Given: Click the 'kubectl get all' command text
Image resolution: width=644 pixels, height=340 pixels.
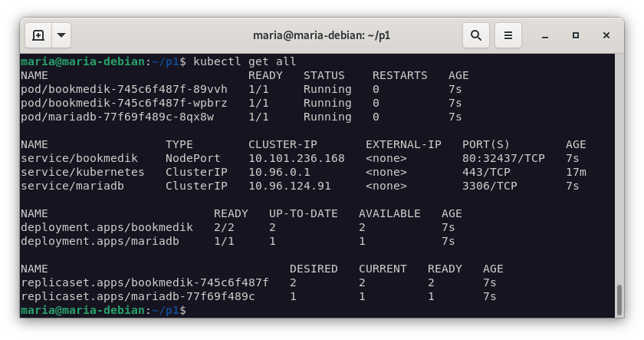Looking at the screenshot, I should 245,61.
